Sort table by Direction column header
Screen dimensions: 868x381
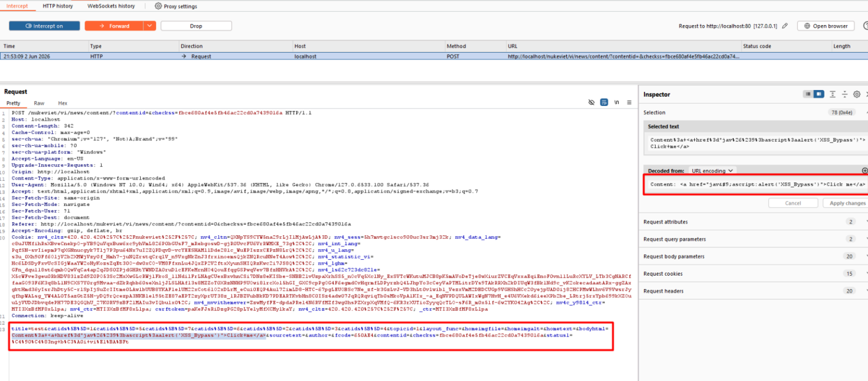coord(235,46)
